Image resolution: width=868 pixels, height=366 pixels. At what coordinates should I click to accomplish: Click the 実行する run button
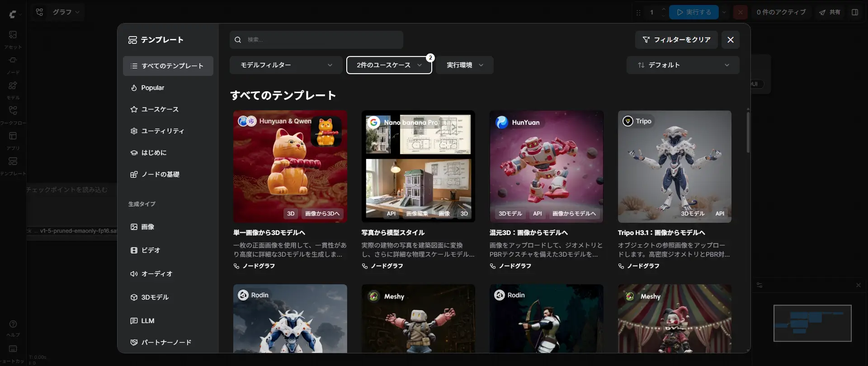(694, 12)
